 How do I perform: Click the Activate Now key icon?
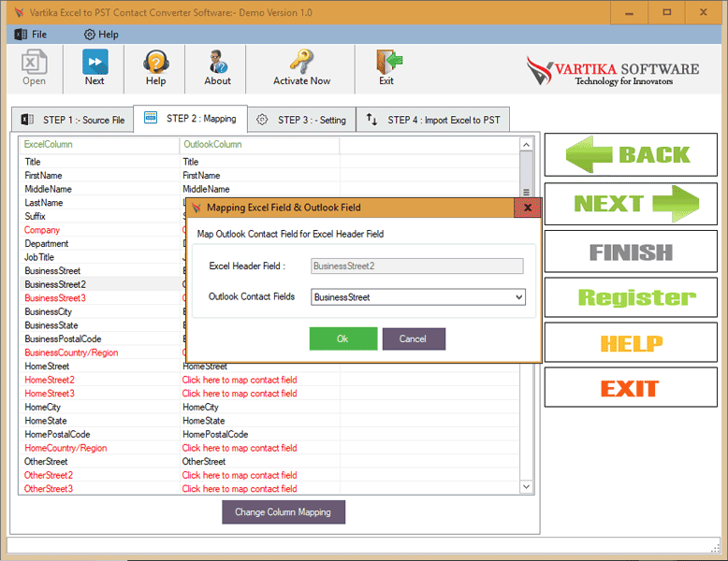[x=302, y=68]
